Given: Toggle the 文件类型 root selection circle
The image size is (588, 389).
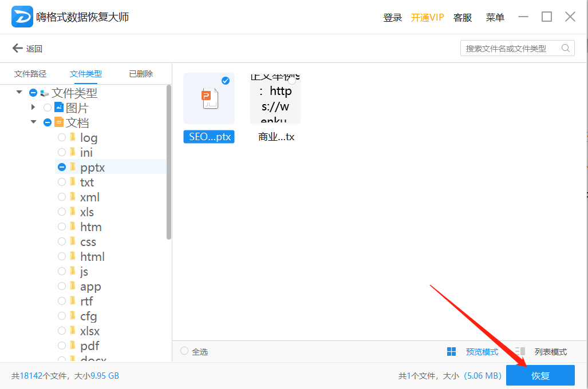Looking at the screenshot, I should point(33,93).
